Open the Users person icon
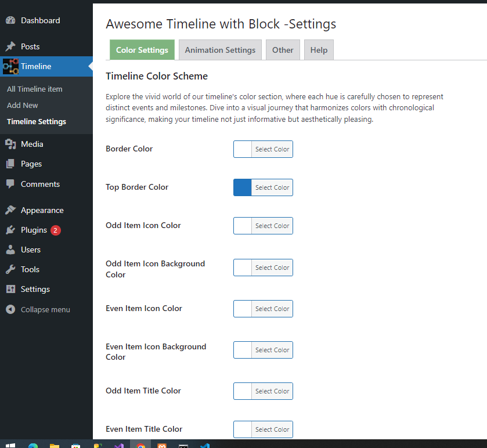 click(x=10, y=250)
